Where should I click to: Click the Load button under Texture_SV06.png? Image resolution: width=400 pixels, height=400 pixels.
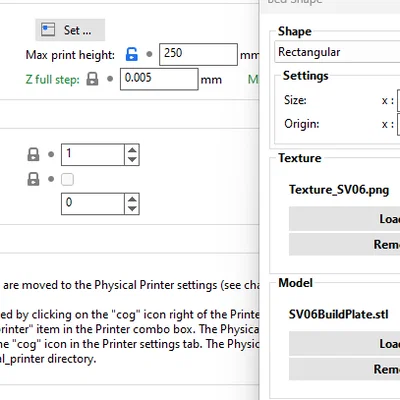coord(344,219)
